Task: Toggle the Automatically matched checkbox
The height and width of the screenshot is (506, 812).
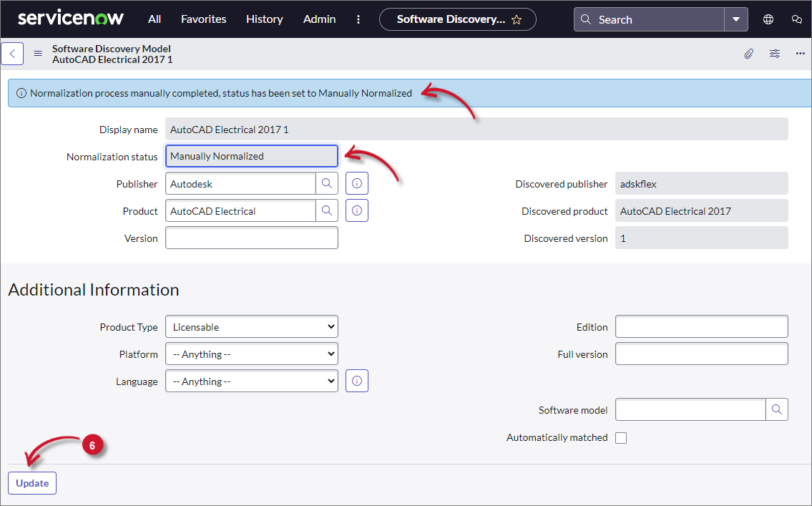Action: pyautogui.click(x=621, y=438)
